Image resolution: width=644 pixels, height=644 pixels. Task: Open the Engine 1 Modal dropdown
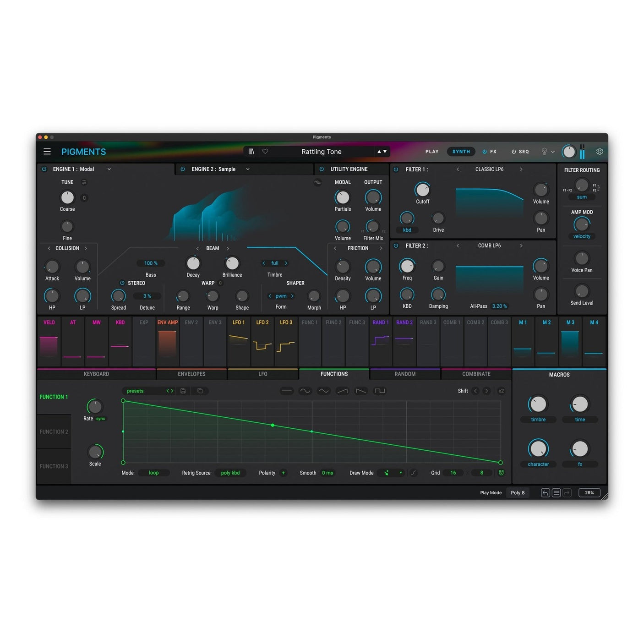pyautogui.click(x=109, y=169)
